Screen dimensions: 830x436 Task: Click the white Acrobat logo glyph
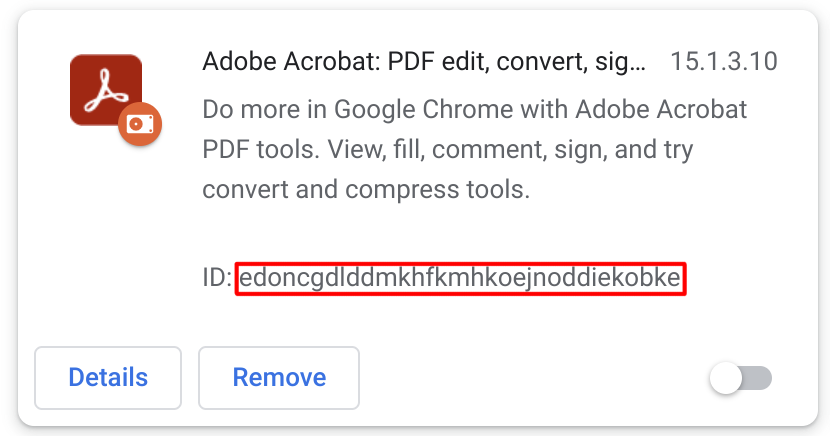(104, 89)
